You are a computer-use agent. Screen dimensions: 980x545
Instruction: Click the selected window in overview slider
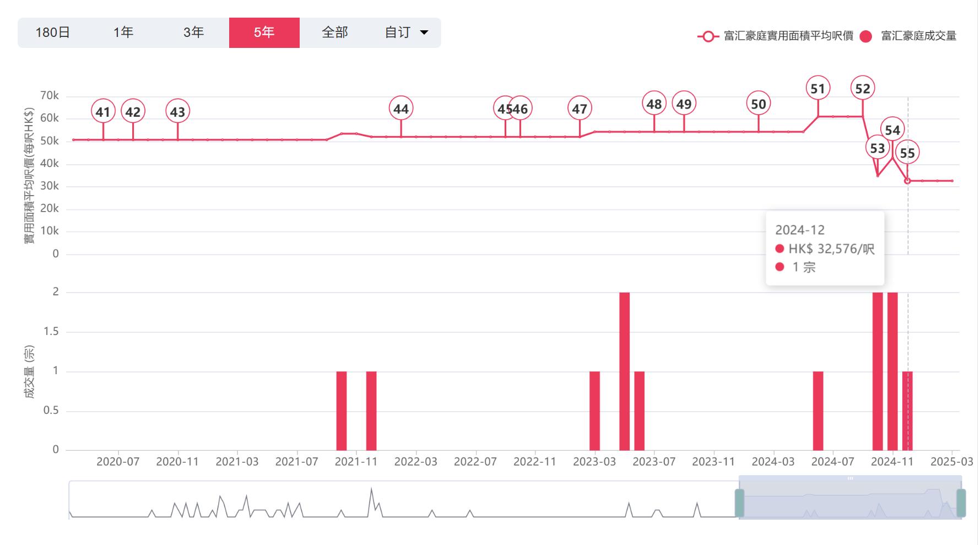pyautogui.click(x=850, y=500)
